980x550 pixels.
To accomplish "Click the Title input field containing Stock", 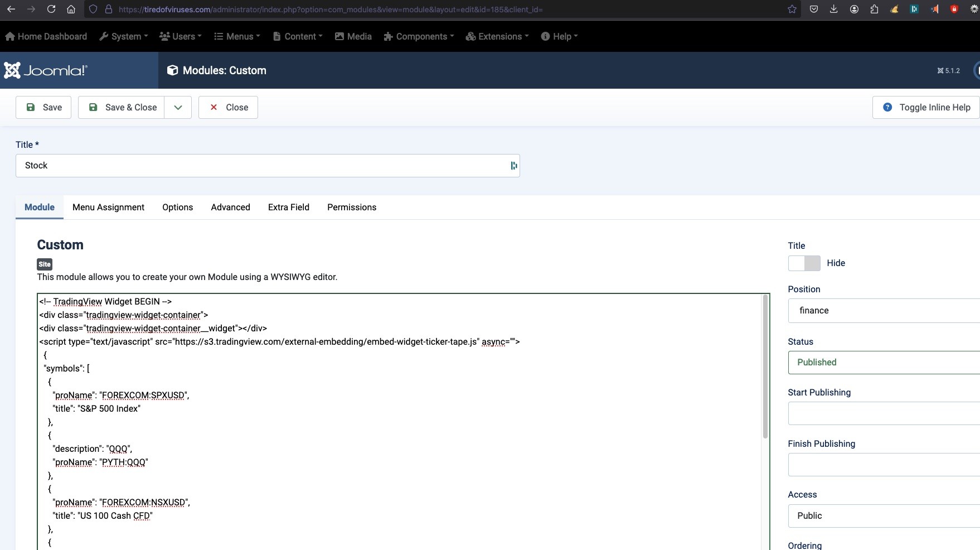I will (268, 166).
